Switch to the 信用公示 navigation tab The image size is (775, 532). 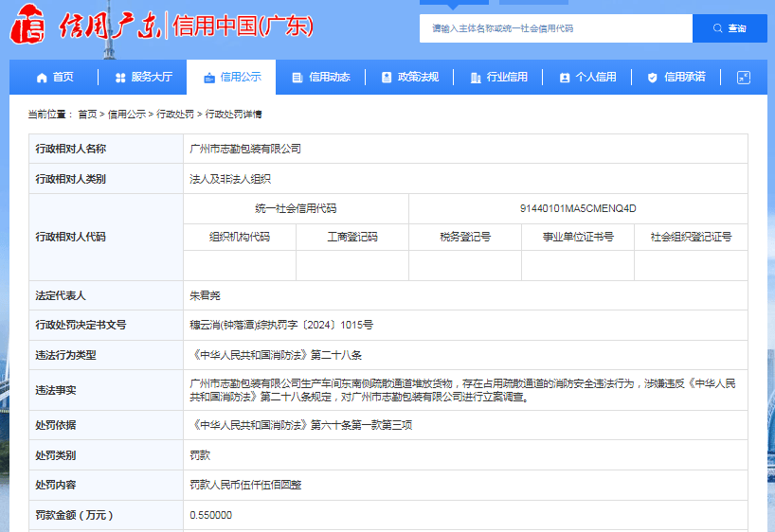coord(231,78)
